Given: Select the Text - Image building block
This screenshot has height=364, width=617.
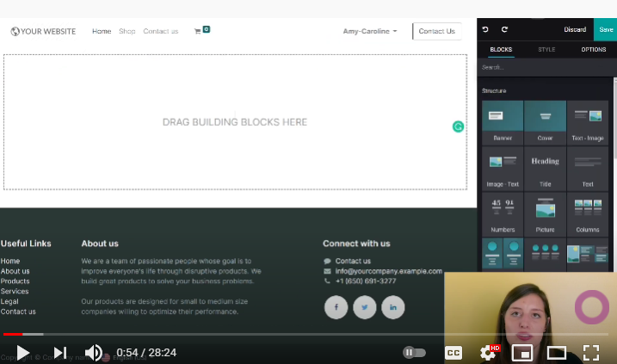Looking at the screenshot, I should (x=588, y=122).
